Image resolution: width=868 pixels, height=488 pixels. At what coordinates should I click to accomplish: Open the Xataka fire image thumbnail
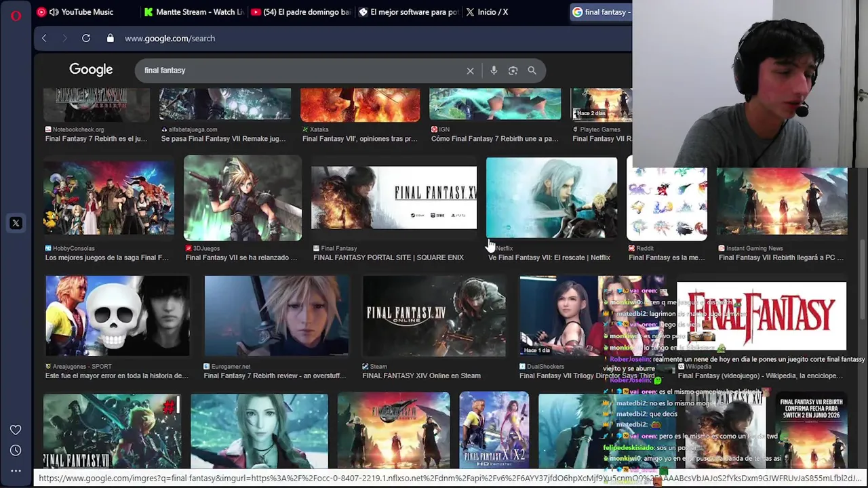tap(360, 105)
